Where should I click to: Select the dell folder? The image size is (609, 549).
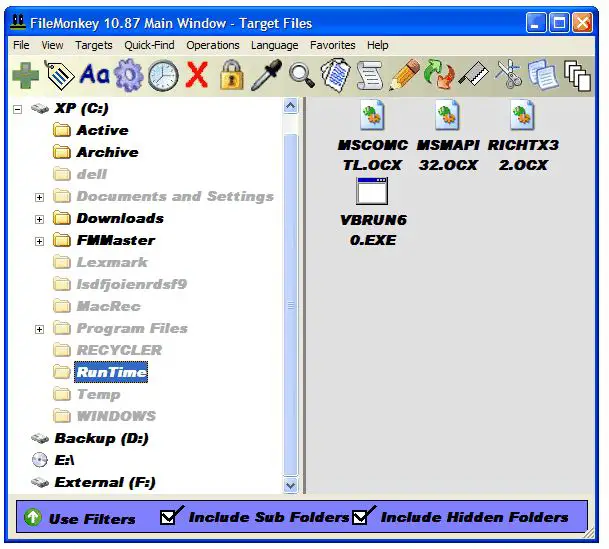(92, 174)
